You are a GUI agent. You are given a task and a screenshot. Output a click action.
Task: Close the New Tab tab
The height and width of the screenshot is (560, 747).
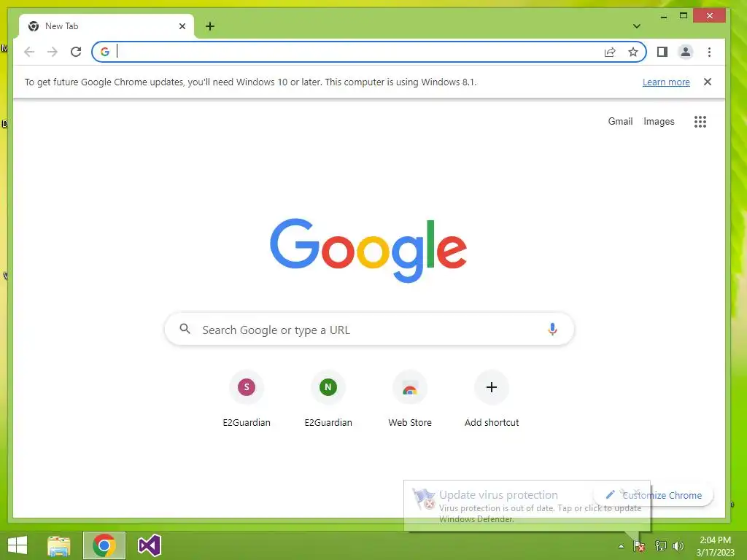182,26
